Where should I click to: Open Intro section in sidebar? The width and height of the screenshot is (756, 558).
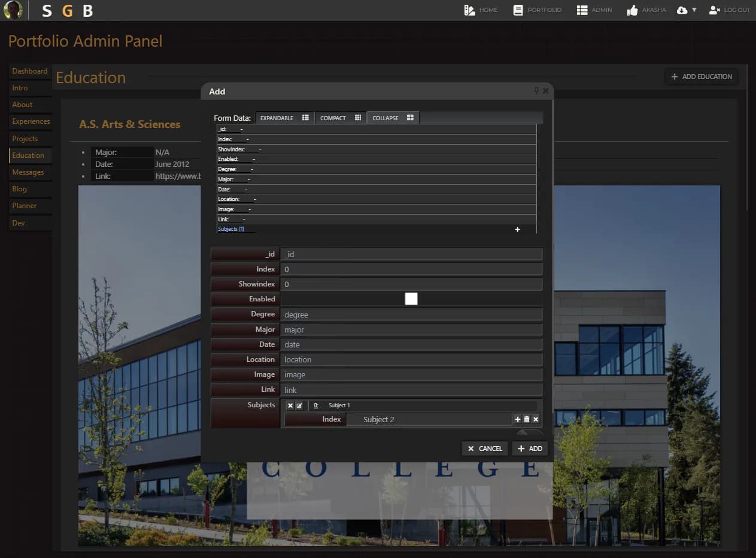(29, 88)
